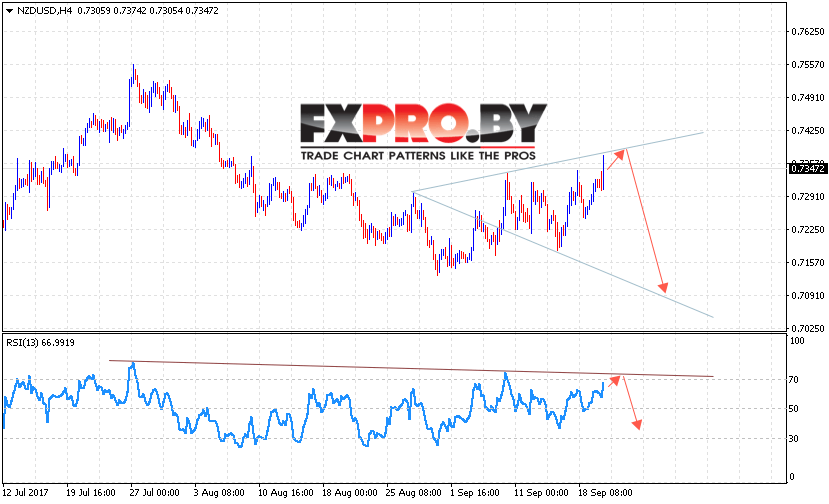Click the 27 Jul 00:00 time axis label
829x504 pixels.
[154, 493]
